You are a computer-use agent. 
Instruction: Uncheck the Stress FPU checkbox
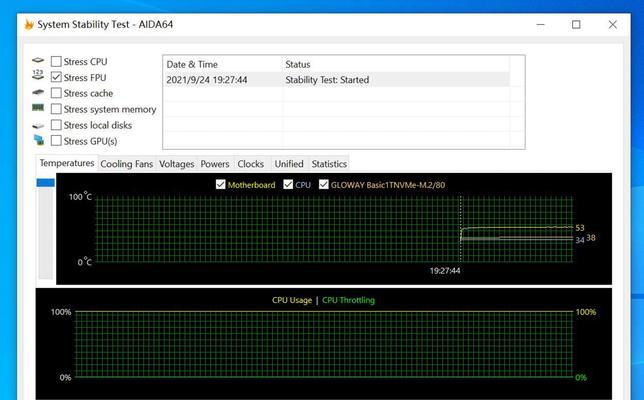[x=56, y=77]
